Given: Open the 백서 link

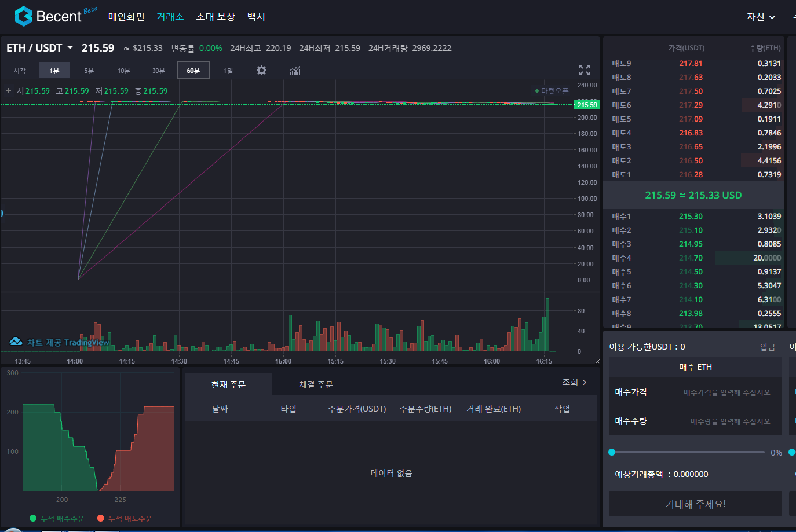Looking at the screenshot, I should [x=256, y=17].
